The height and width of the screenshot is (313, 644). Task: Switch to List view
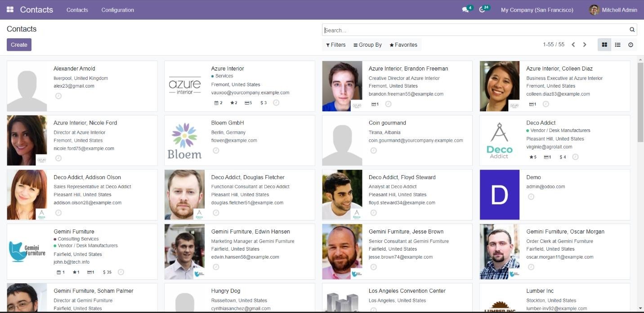[617, 44]
